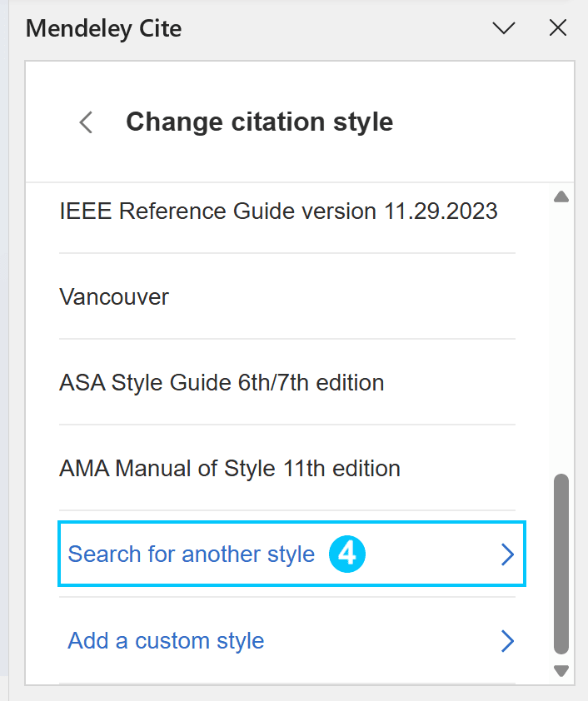Screen dimensions: 588x701
Task: Open the Add a custom style link
Action: pos(166,641)
